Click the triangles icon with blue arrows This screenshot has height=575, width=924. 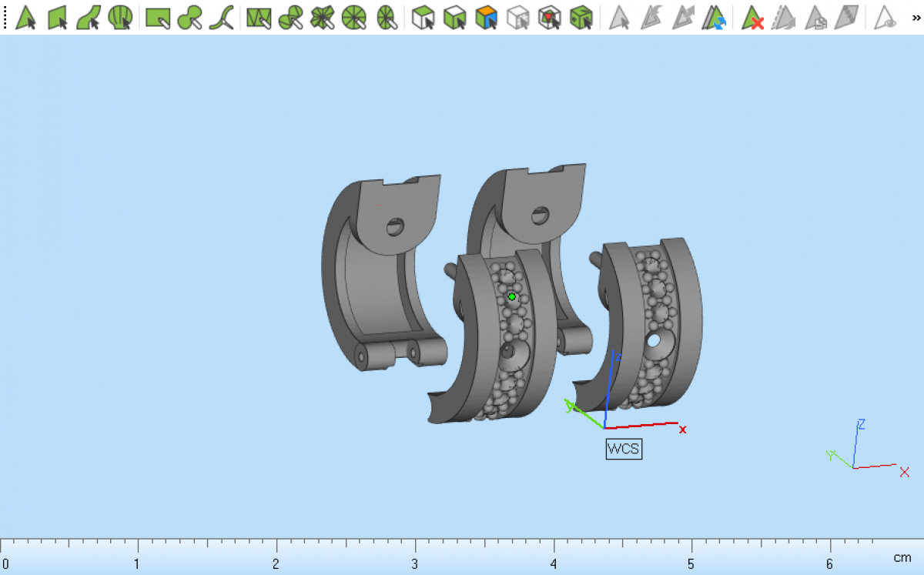pyautogui.click(x=715, y=17)
